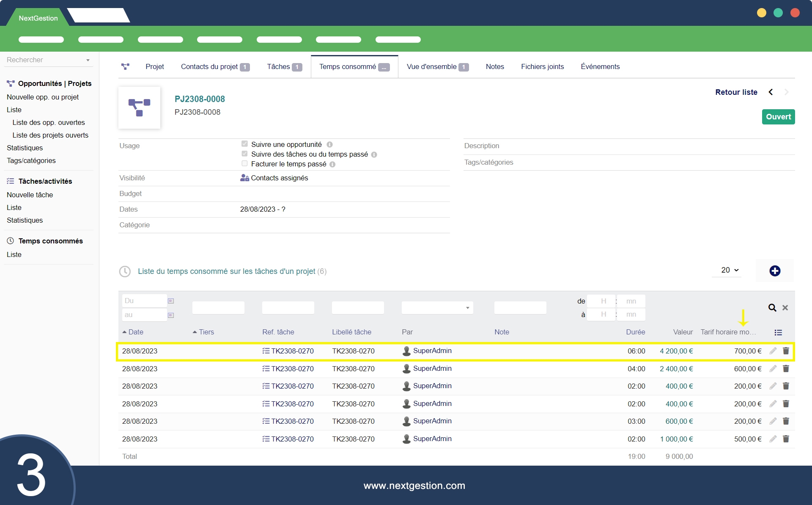The width and height of the screenshot is (812, 505).
Task: Toggle the Suivre une opportunité checkbox
Action: click(244, 144)
